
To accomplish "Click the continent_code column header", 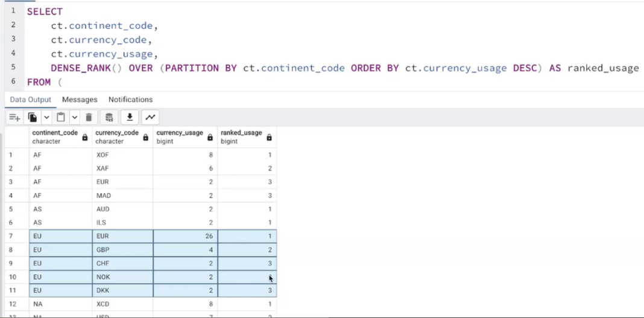I will point(61,137).
